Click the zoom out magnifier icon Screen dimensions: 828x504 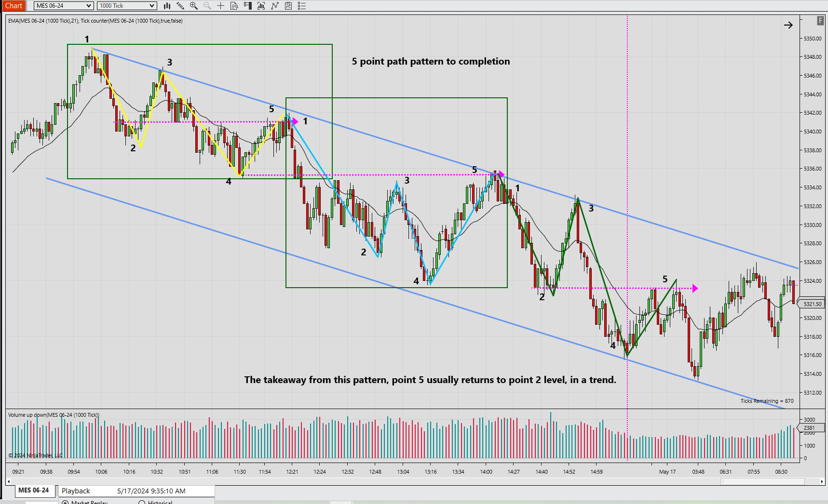click(207, 6)
